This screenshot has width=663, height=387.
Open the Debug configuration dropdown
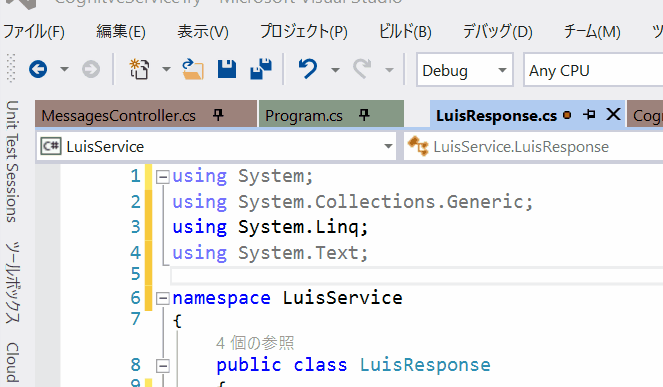pyautogui.click(x=465, y=70)
